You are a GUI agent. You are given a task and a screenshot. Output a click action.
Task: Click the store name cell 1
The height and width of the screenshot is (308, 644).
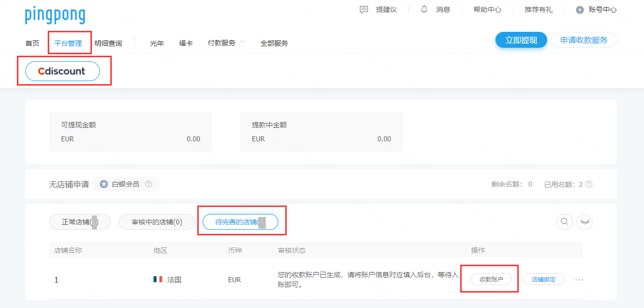[56, 280]
